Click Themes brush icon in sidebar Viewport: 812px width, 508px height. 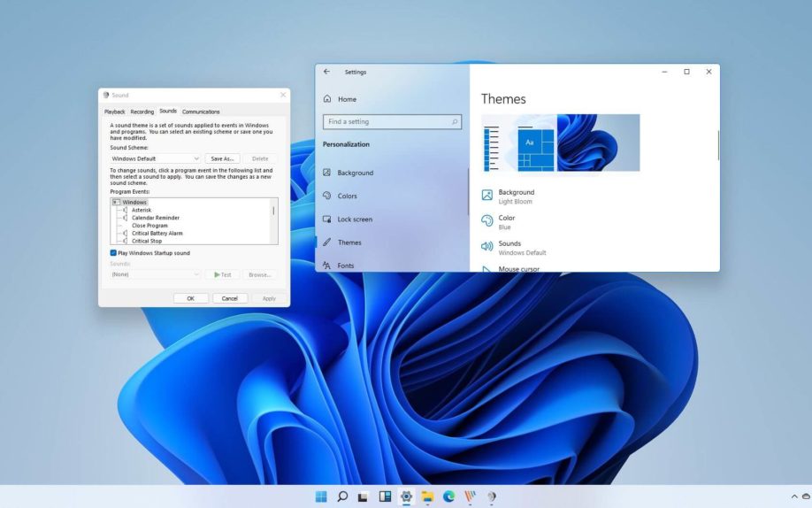[x=326, y=242]
